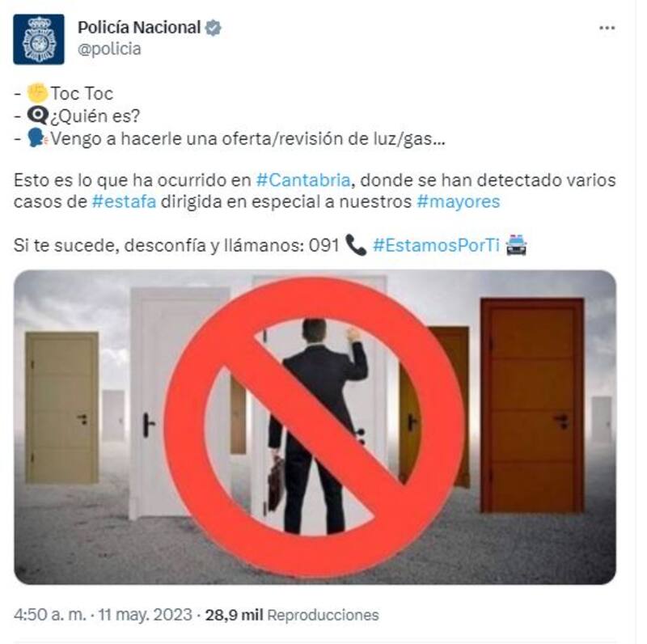Open the 4:50 a. m. timestamp link
The height and width of the screenshot is (644, 647).
50,615
